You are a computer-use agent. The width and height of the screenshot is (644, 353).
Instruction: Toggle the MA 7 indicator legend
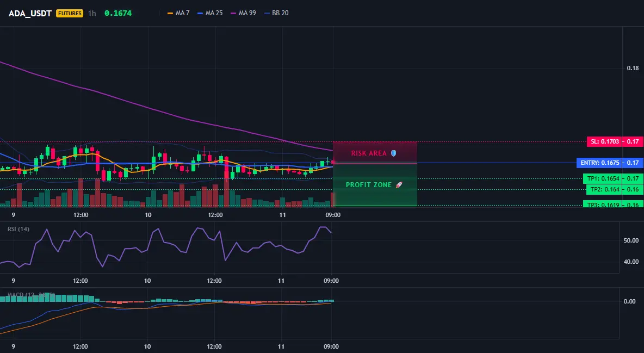click(178, 13)
